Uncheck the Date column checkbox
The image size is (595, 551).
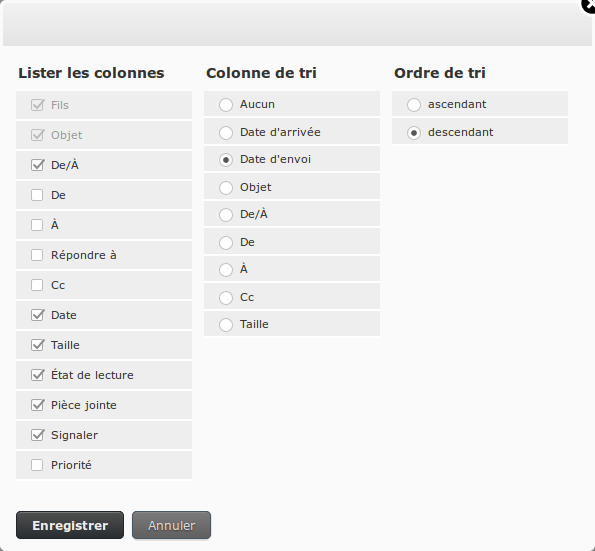click(x=37, y=315)
